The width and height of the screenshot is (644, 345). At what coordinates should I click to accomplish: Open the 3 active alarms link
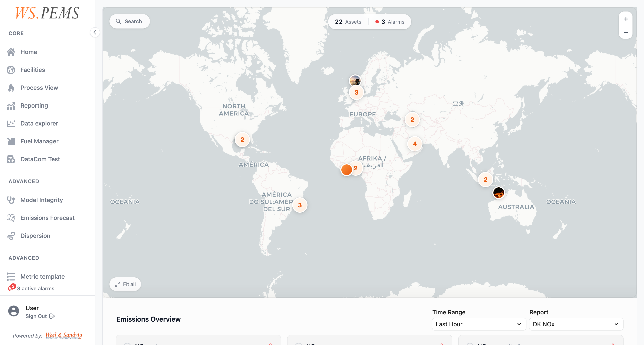(36, 289)
